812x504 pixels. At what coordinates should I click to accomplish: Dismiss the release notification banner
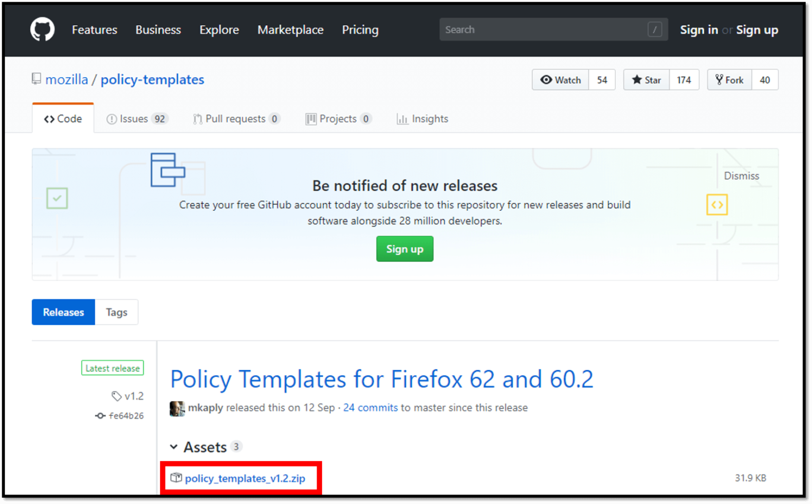[x=741, y=176]
